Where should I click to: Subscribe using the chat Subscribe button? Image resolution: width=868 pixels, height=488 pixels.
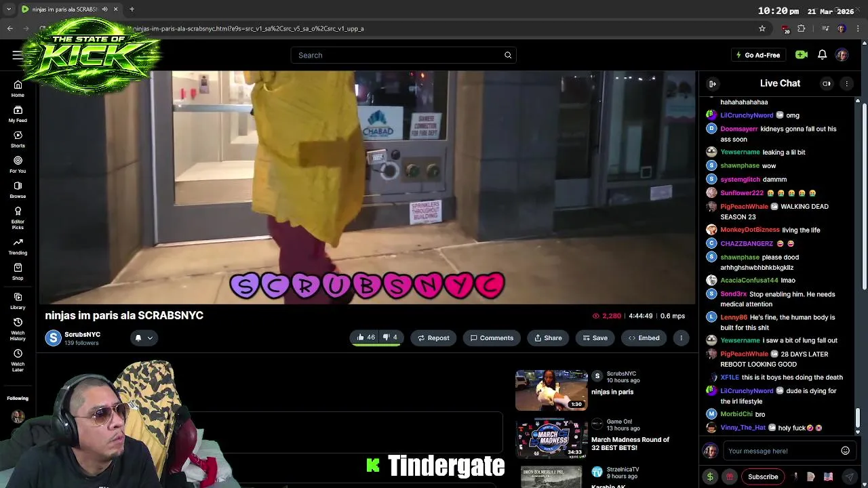[763, 476]
